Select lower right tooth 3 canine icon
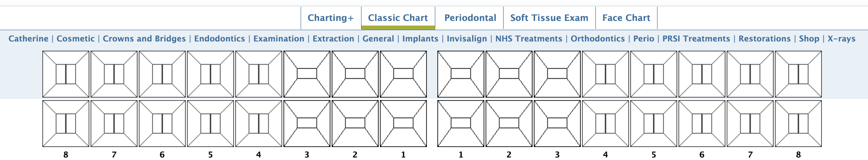This screenshot has width=868, height=160. pos(307,124)
